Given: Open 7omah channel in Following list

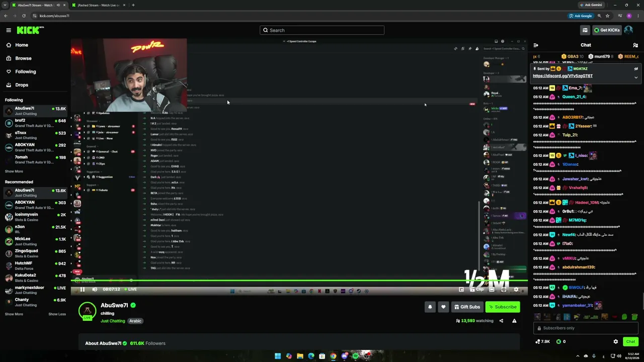Looking at the screenshot, I should 35,159.
